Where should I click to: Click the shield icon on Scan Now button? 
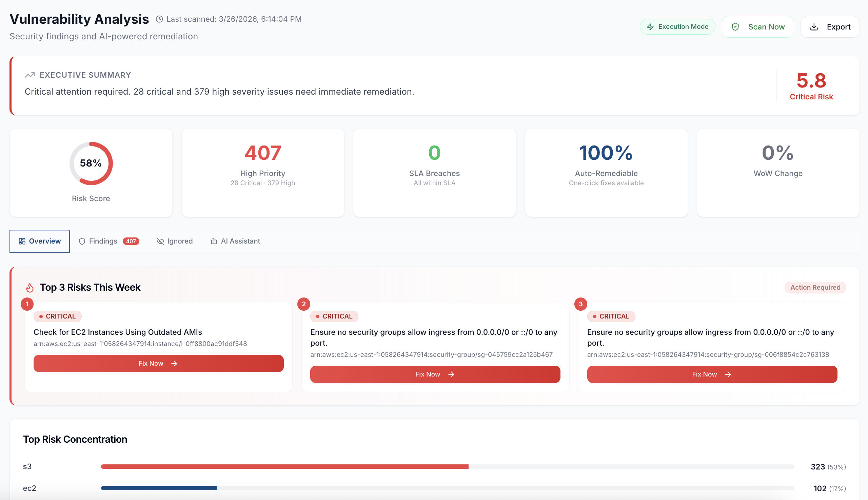coord(735,26)
